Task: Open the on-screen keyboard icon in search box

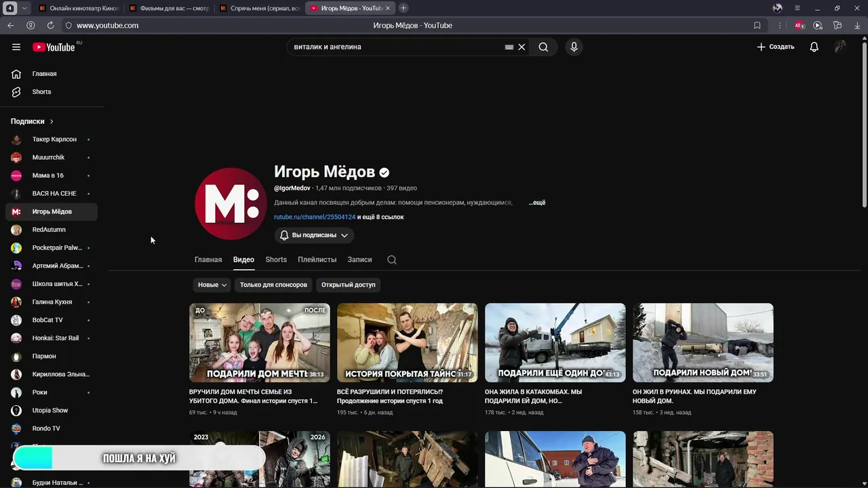Action: point(509,47)
